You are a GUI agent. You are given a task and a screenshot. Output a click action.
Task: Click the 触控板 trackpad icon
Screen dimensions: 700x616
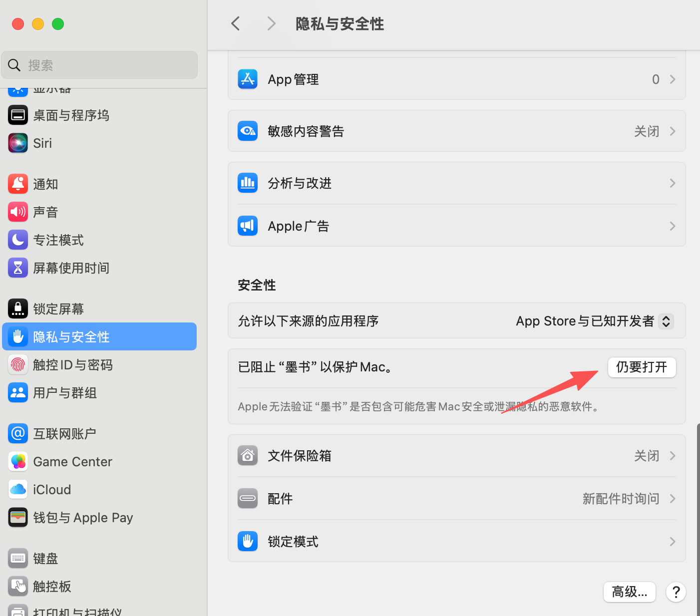click(x=18, y=587)
